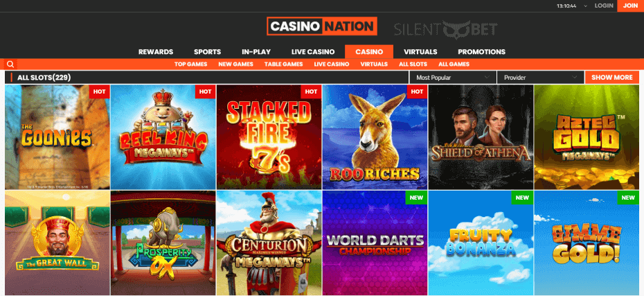
Task: Go to the Promotions tab
Action: tap(481, 52)
